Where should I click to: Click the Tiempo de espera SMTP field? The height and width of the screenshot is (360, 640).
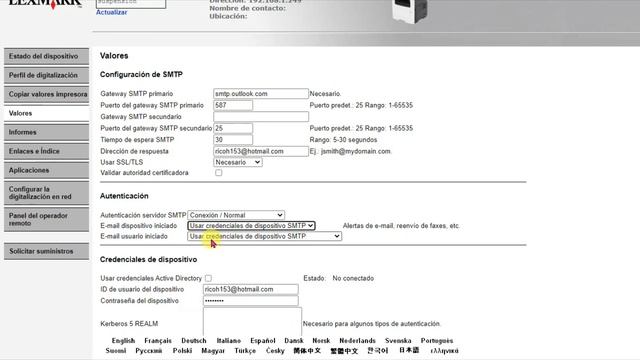click(233, 140)
